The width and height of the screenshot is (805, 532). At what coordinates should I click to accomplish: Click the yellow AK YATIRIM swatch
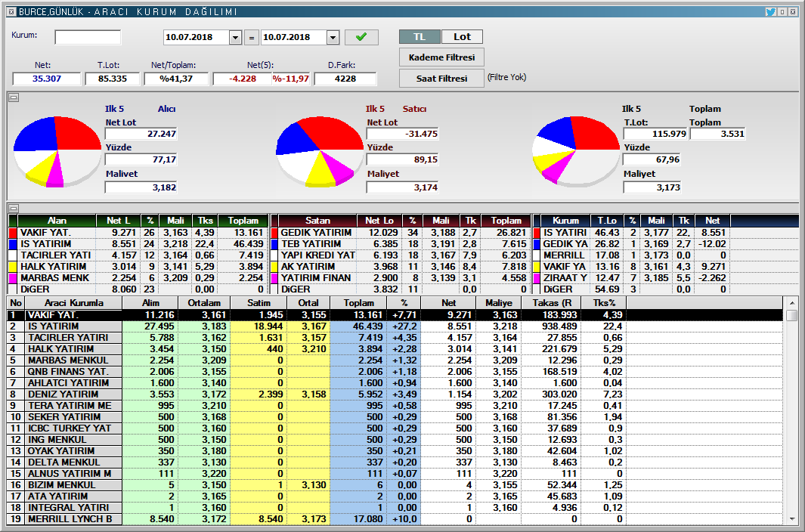click(274, 267)
